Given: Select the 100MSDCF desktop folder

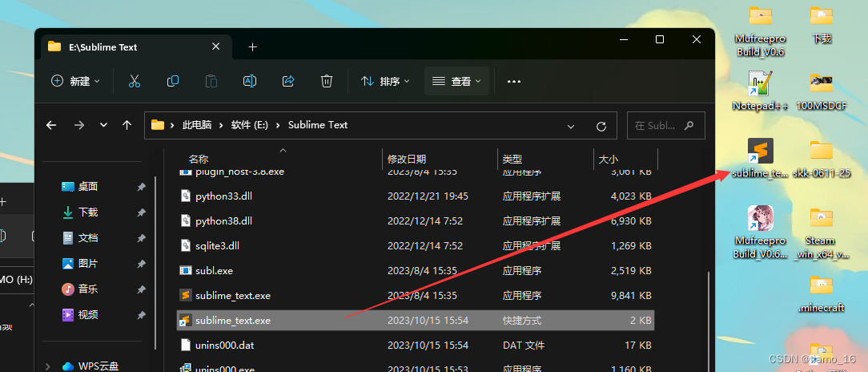Looking at the screenshot, I should 822,91.
